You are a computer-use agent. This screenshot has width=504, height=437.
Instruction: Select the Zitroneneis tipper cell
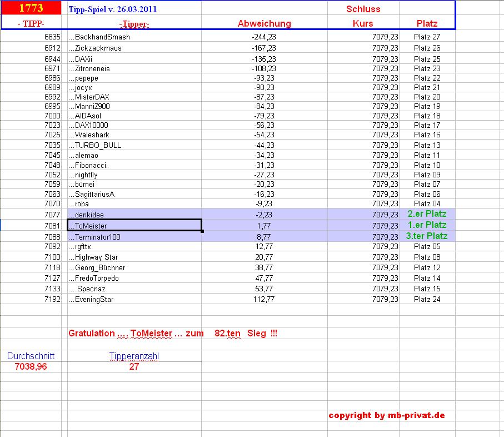point(134,68)
